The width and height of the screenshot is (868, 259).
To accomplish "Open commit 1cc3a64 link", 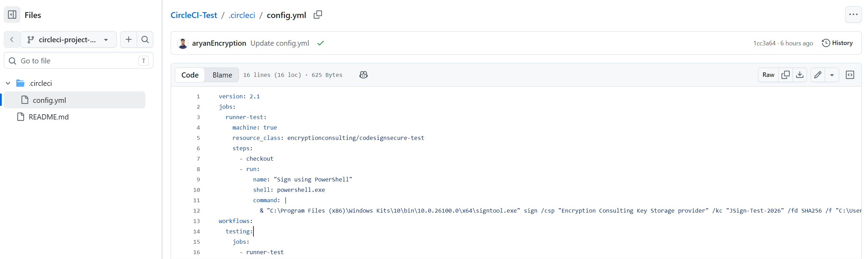I will click(764, 43).
